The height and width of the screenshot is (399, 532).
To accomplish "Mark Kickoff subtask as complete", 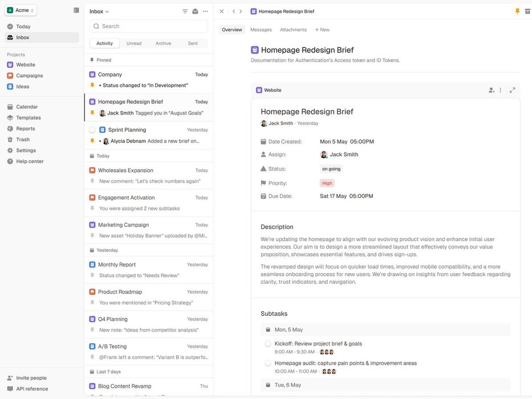I will pyautogui.click(x=268, y=344).
